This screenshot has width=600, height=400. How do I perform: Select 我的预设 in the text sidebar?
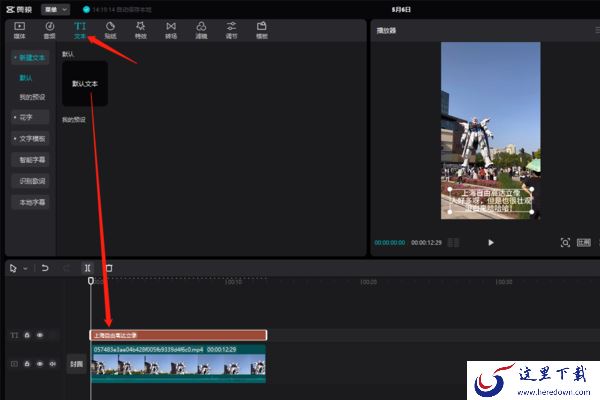pos(33,97)
